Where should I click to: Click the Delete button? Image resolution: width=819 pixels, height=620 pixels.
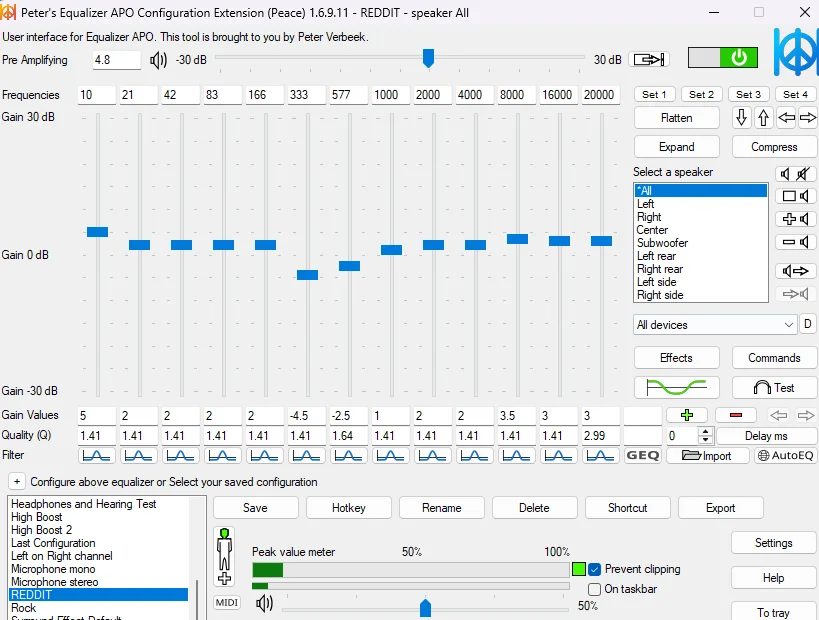[534, 508]
